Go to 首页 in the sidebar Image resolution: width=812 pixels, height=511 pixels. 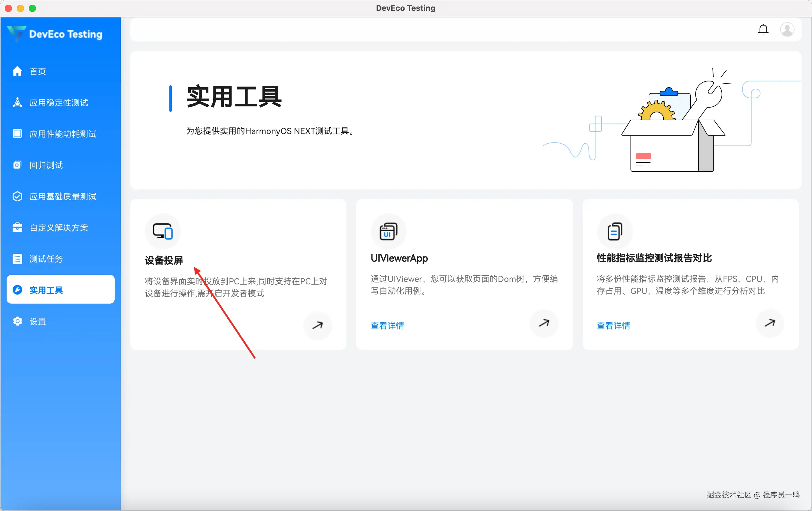point(38,72)
